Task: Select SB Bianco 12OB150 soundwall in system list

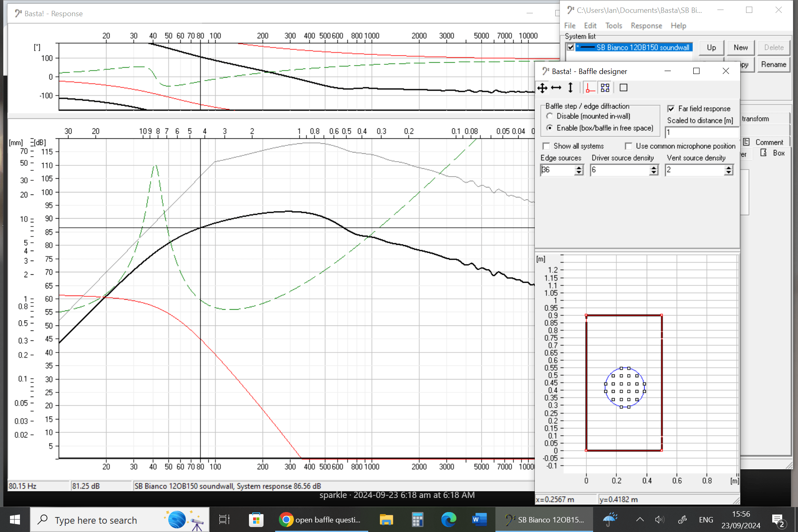Action: (643, 47)
